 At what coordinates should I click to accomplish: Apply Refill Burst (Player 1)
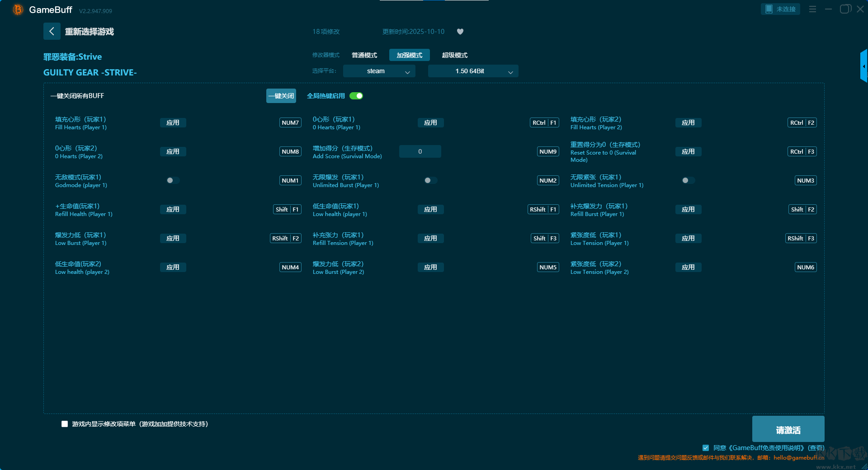(688, 209)
